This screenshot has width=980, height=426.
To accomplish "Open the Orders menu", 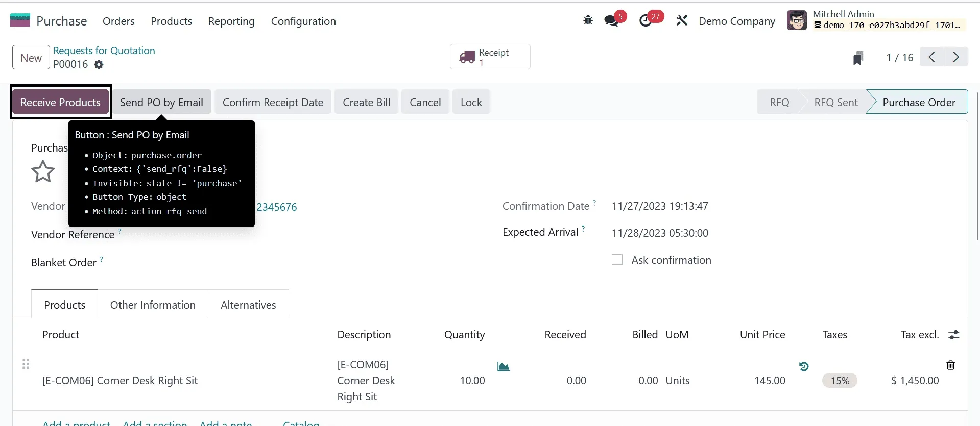I will pyautogui.click(x=118, y=21).
